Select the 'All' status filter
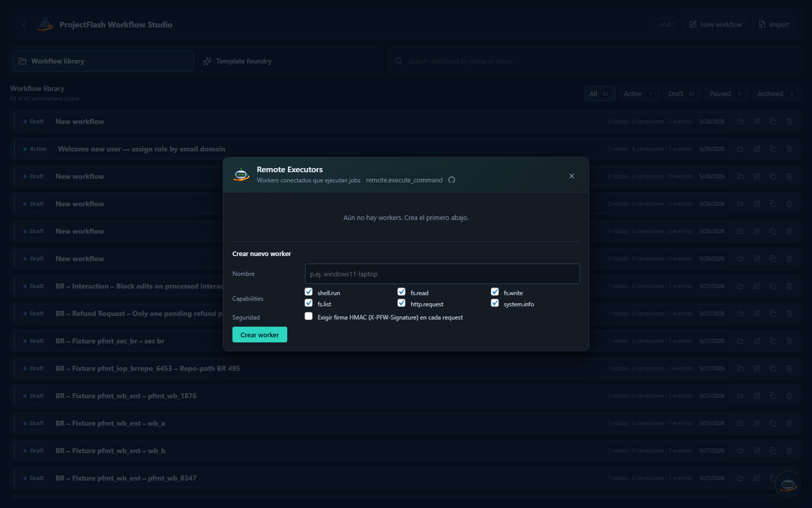The height and width of the screenshot is (508, 812). pos(600,93)
